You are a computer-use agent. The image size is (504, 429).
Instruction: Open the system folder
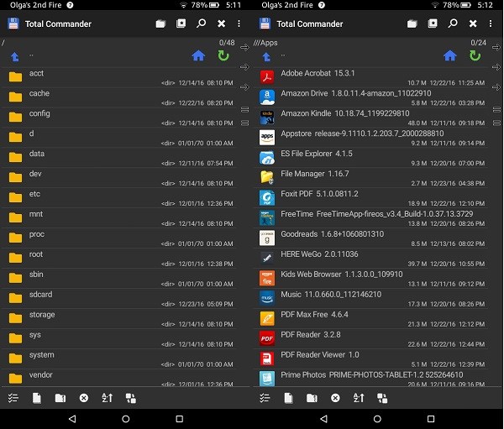coord(119,359)
